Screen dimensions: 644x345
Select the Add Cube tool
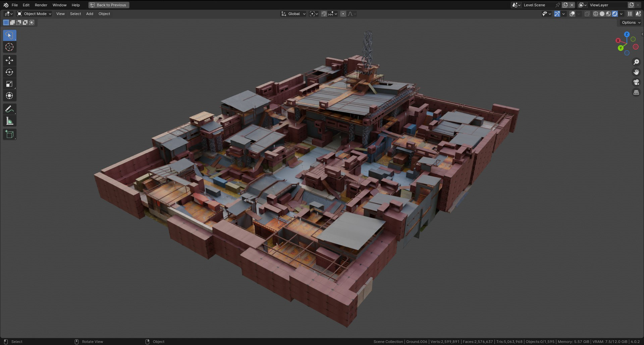pyautogui.click(x=9, y=134)
